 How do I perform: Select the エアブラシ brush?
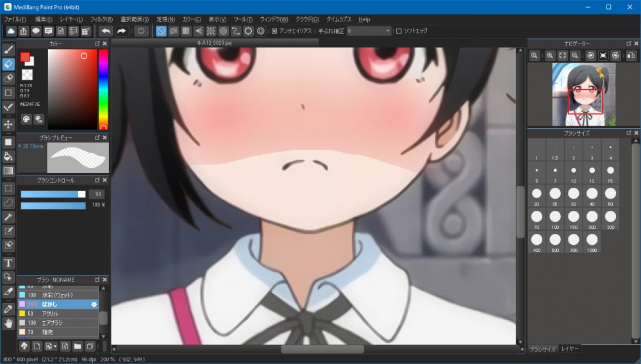[58, 323]
